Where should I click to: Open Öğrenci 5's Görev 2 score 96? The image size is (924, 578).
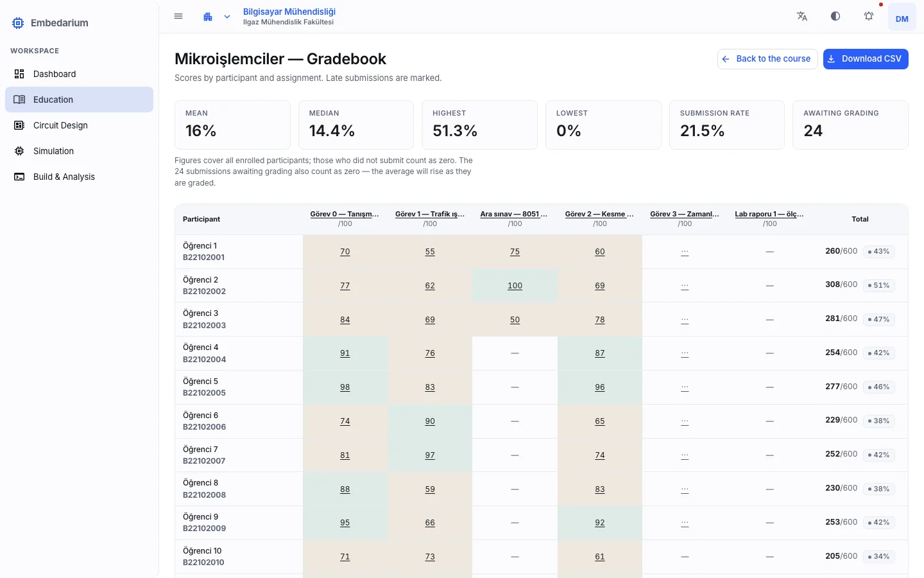click(x=600, y=387)
